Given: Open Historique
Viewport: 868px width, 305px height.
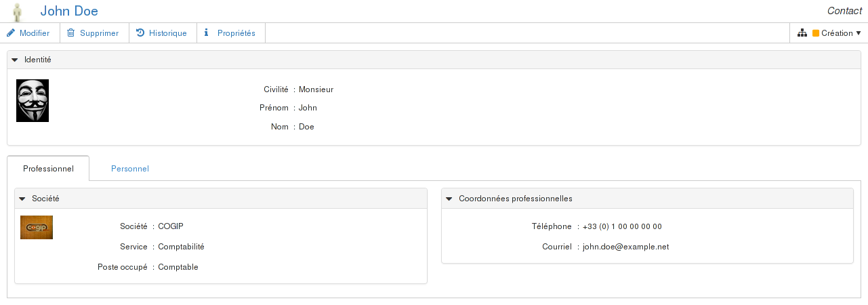Looking at the screenshot, I should click(x=163, y=33).
